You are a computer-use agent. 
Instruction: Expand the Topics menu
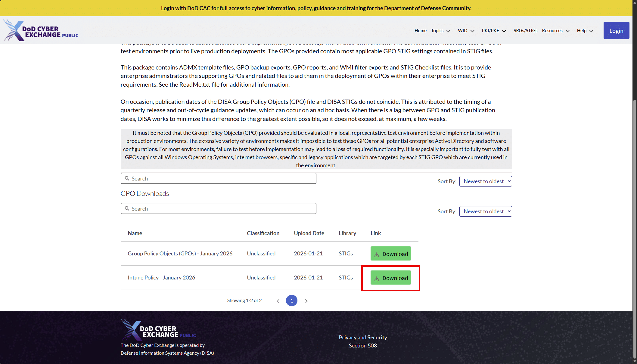(x=440, y=31)
